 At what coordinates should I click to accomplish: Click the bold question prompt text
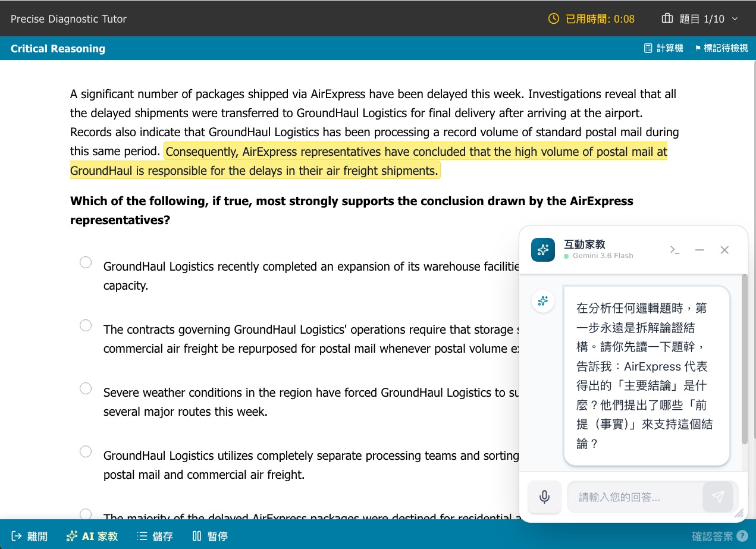pos(352,211)
